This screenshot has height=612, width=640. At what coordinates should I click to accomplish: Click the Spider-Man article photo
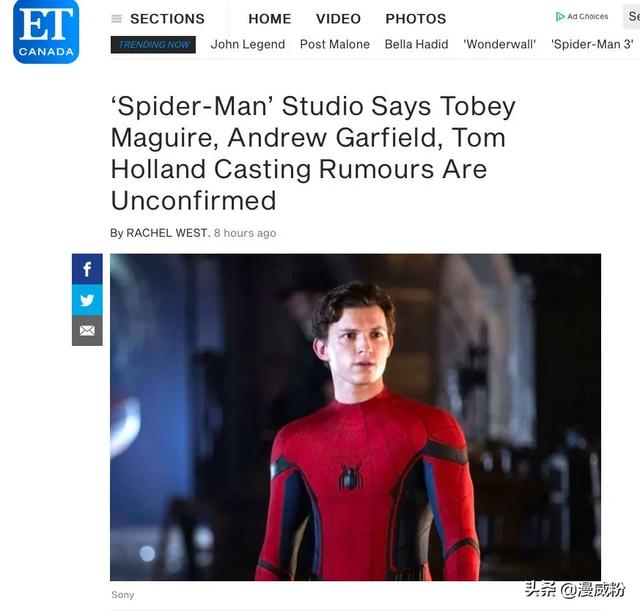click(355, 417)
